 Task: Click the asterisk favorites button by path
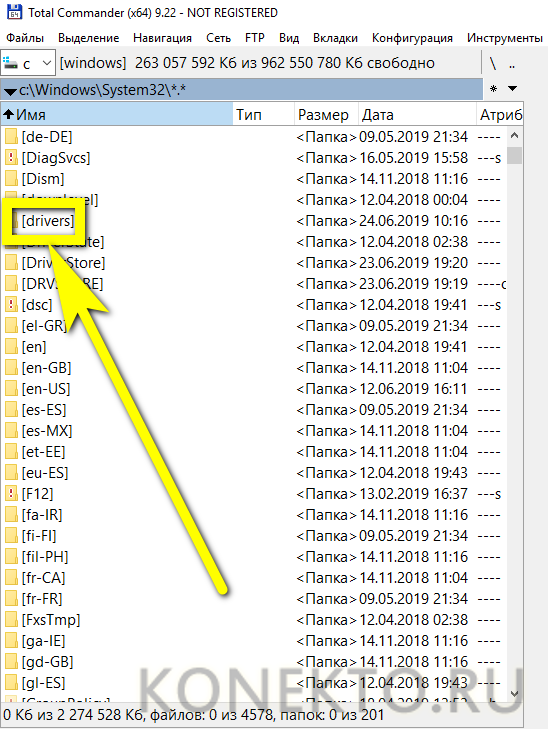[x=494, y=89]
